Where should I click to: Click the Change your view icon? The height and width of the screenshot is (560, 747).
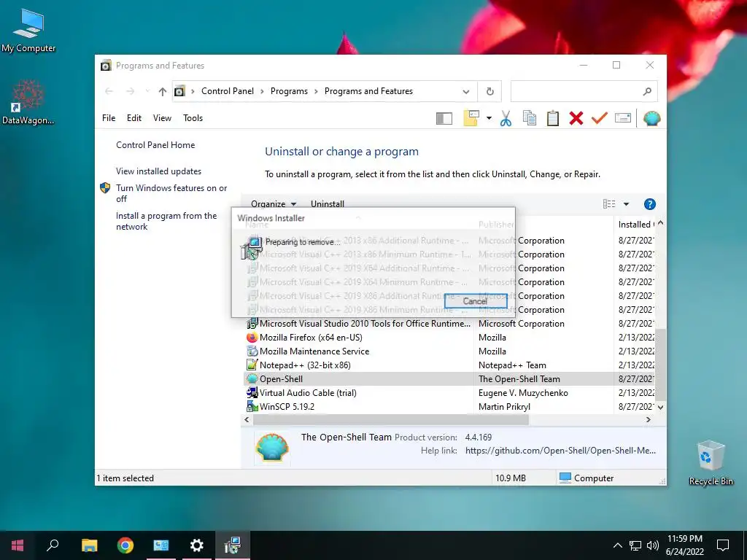coord(609,204)
